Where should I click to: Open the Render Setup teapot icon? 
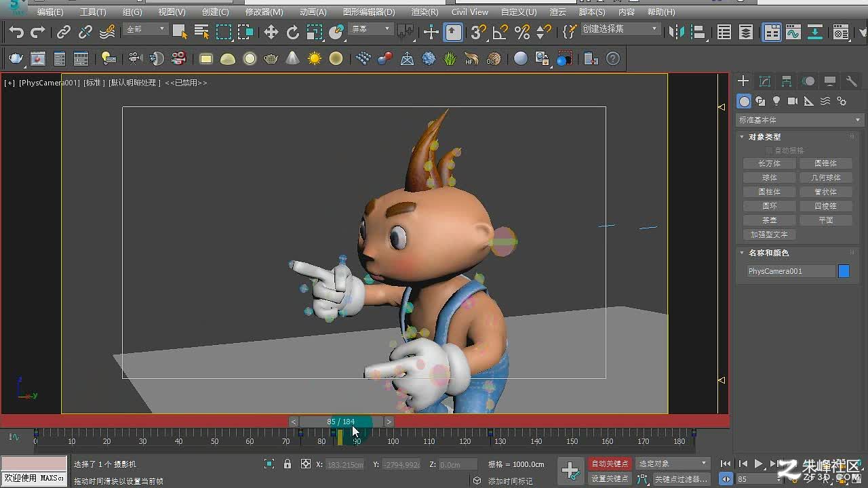(842, 32)
